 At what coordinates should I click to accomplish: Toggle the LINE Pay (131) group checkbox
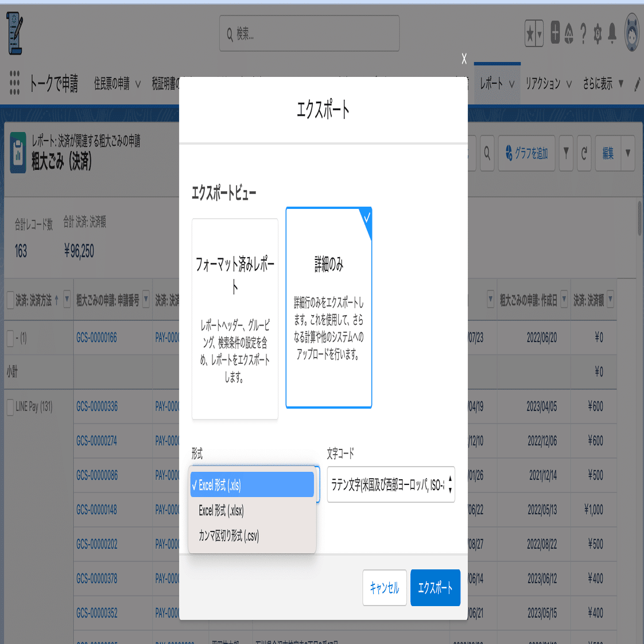10,408
